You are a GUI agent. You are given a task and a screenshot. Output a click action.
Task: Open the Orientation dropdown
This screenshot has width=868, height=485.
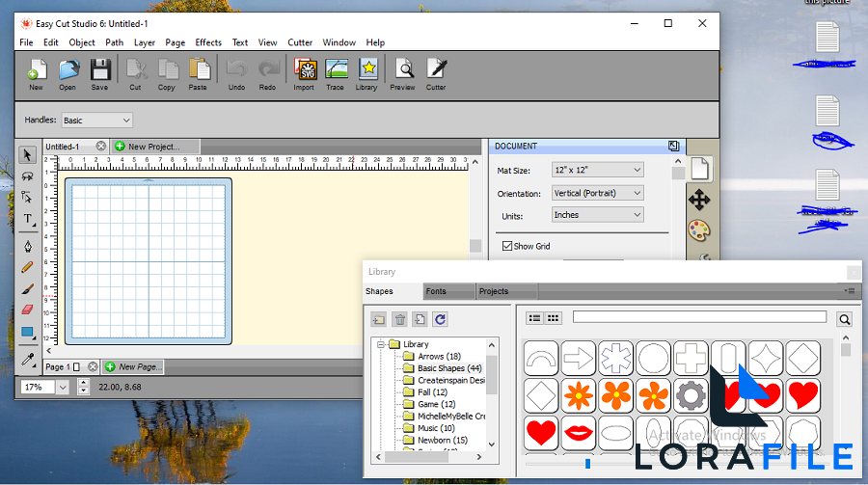pos(597,193)
